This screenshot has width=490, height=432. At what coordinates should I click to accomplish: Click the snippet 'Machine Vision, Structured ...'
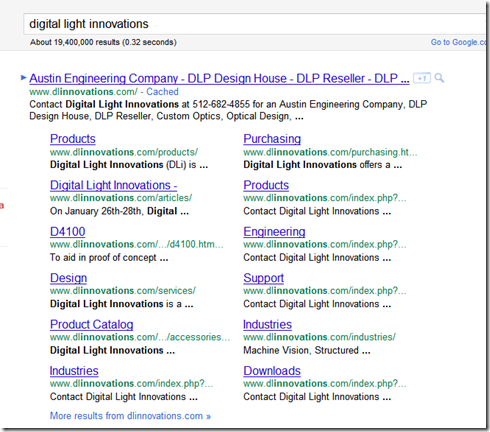click(x=307, y=350)
